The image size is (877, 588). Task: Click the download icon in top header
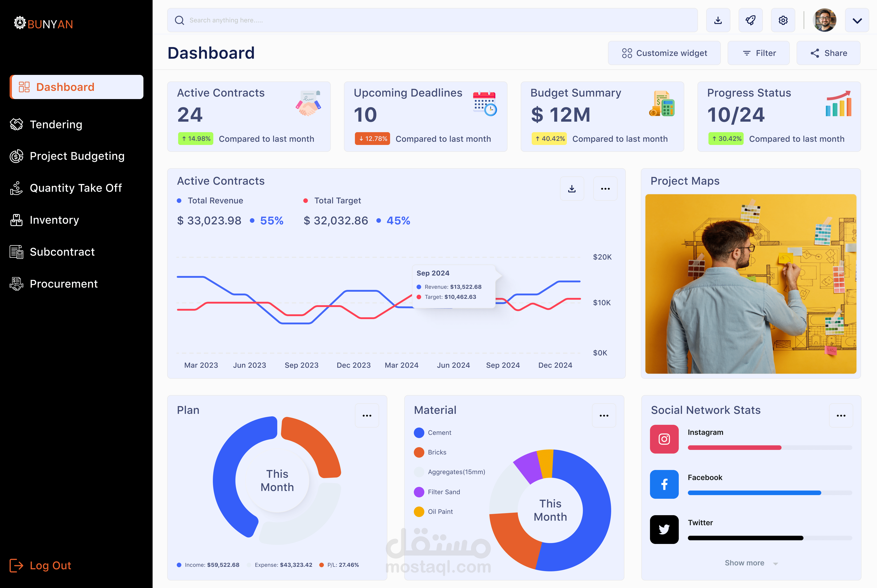pyautogui.click(x=718, y=20)
